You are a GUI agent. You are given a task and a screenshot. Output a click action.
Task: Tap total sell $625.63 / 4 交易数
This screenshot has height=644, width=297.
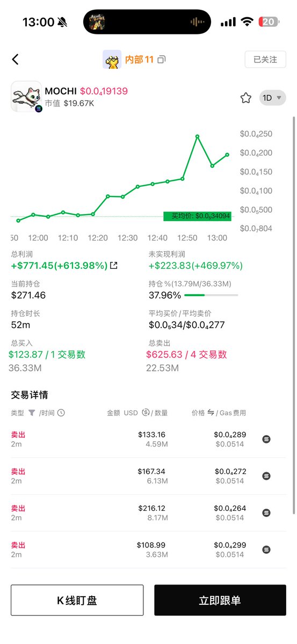click(187, 354)
